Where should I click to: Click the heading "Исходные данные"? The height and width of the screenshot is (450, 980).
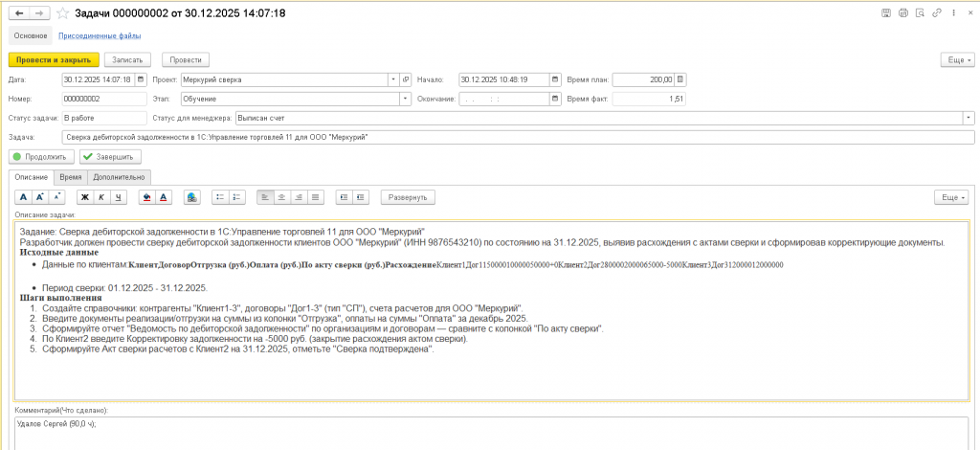[58, 253]
